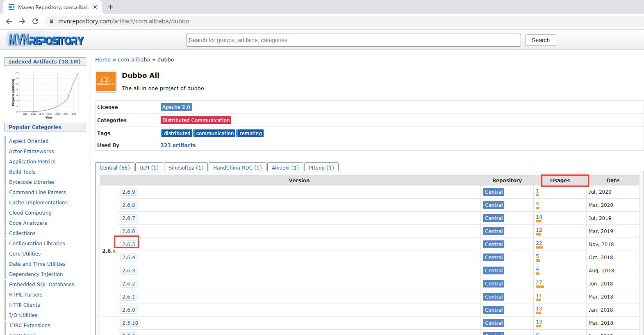Viewport: 644px width, 335px height.
Task: Open version 2.6.0
Action: point(129,310)
